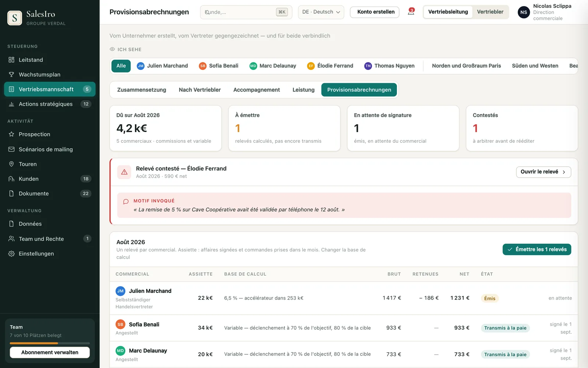Viewport: 588px width, 368px height.
Task: Filter by Sofia Benali chip
Action: (x=219, y=66)
